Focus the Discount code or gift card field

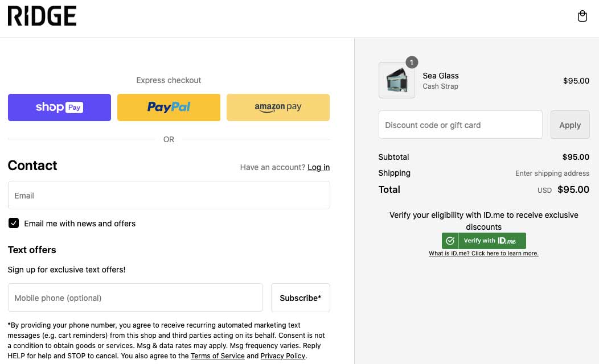460,125
